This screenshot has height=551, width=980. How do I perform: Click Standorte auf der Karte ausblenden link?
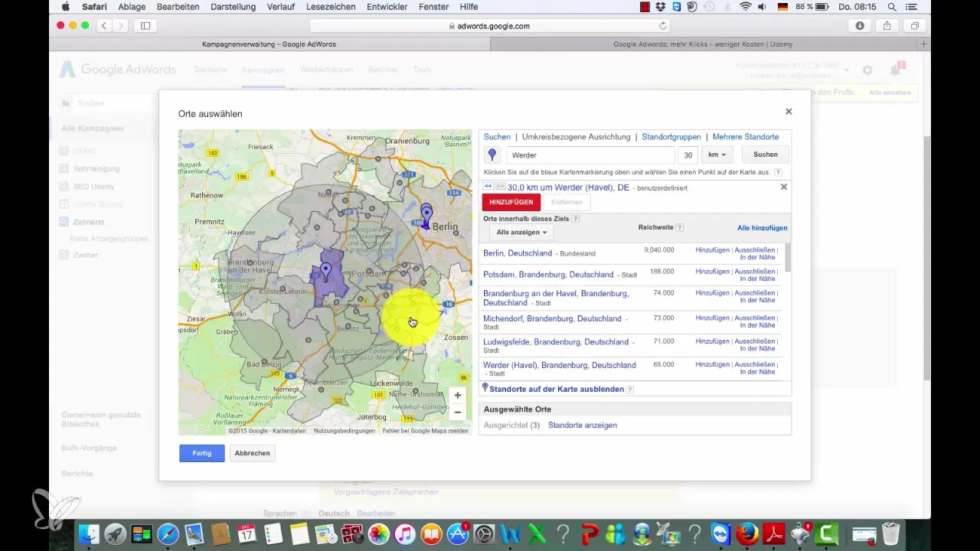[x=556, y=390]
